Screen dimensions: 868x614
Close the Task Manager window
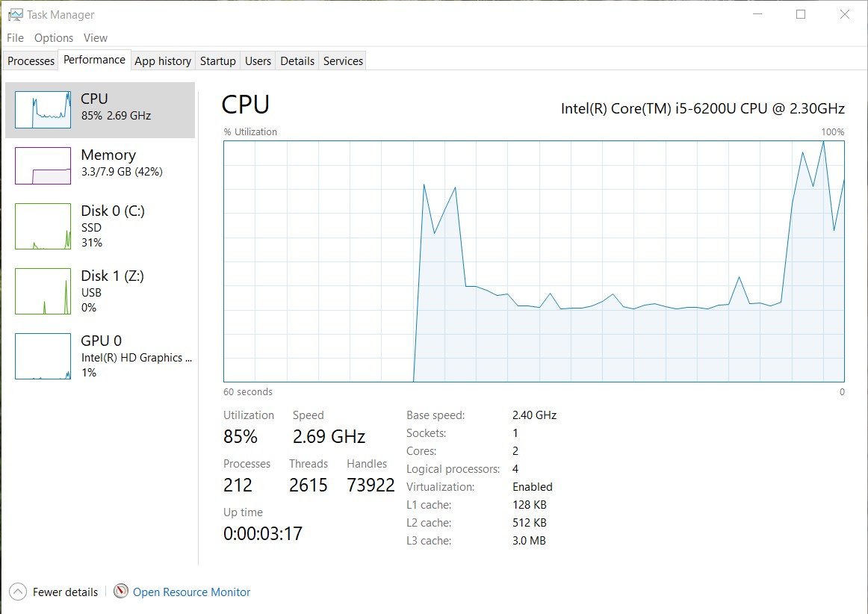[844, 14]
